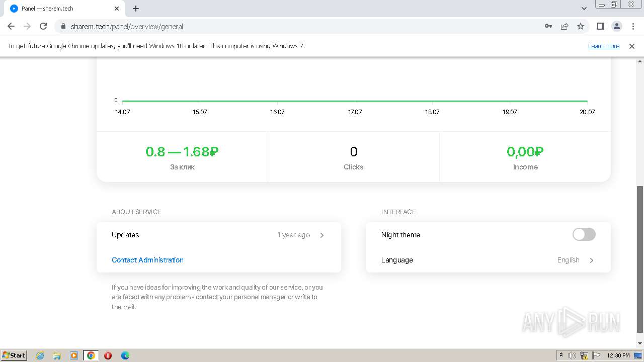The width and height of the screenshot is (644, 362).
Task: Click the 17.07 date on chart axis
Action: click(355, 112)
